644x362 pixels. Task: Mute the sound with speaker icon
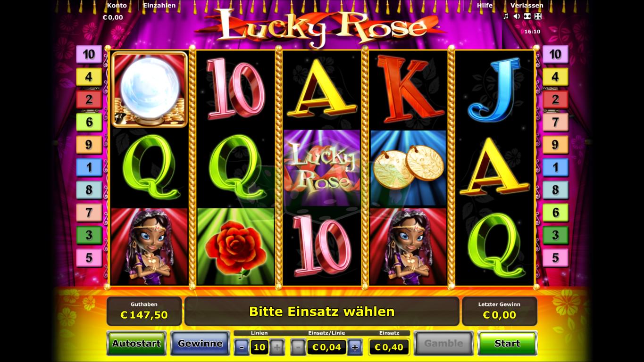click(x=517, y=16)
